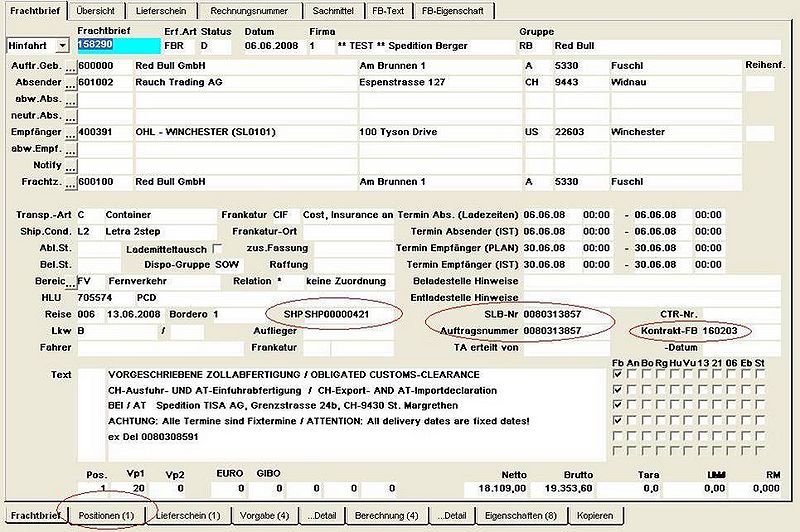
Task: Click text line 'ex Del 0080308591'
Action: tap(153, 437)
